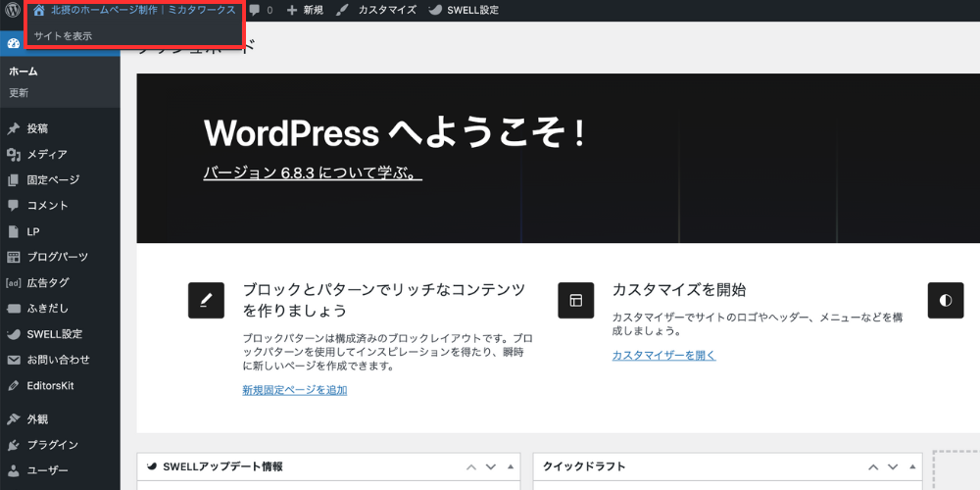Click 新規固定ページを追加 link
This screenshot has width=980, height=490.
[x=294, y=390]
